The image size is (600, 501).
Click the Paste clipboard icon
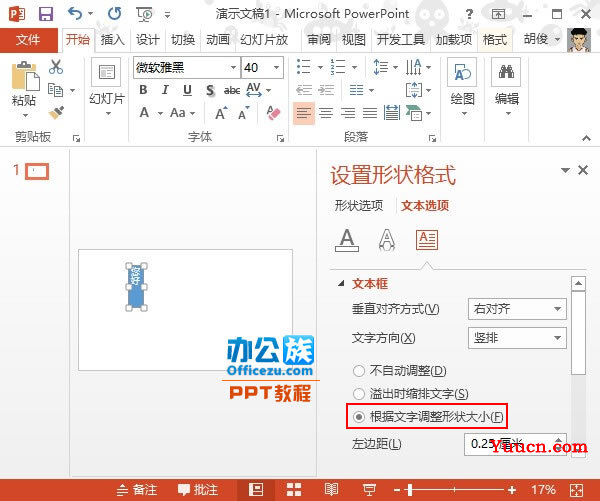(x=25, y=77)
